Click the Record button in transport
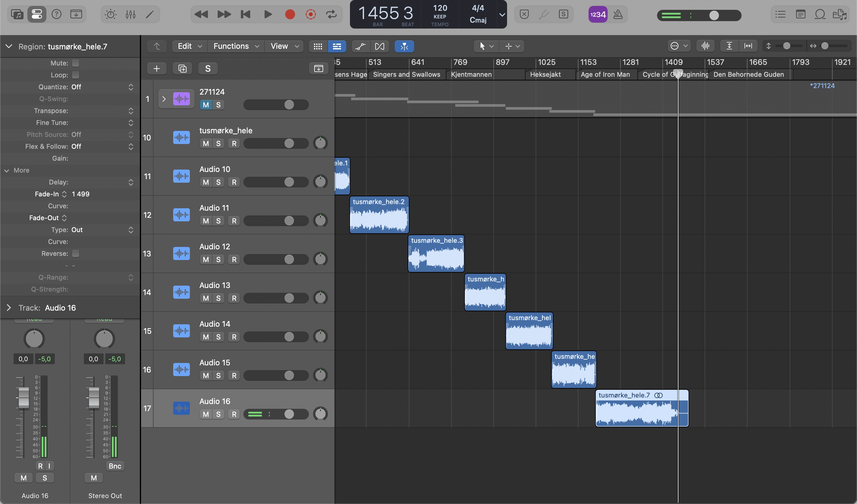Screen dimensions: 857x504 (290, 14)
